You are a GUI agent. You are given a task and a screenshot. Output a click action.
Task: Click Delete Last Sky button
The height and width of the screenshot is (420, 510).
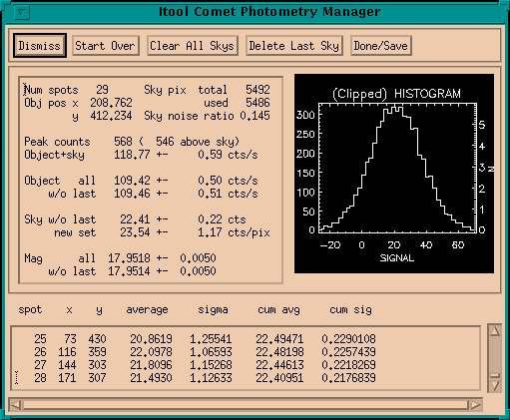(x=294, y=46)
